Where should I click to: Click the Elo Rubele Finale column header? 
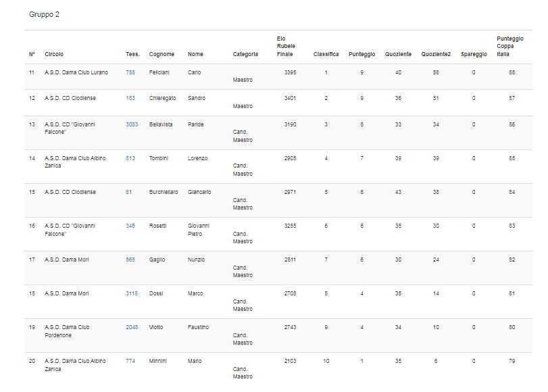coord(286,46)
